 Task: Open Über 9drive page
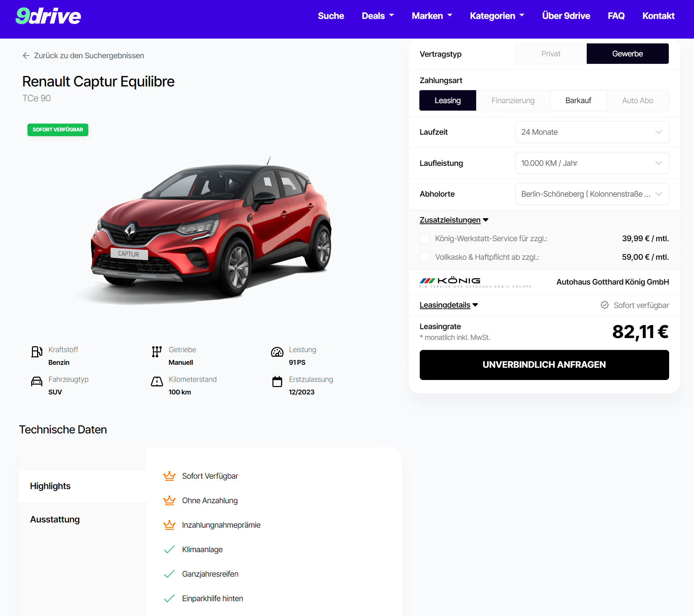coord(566,16)
